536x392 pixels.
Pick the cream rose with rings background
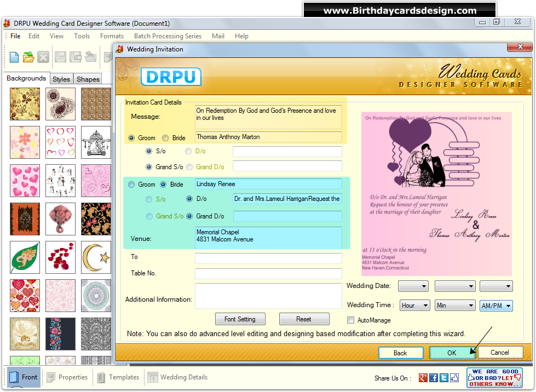(25, 333)
